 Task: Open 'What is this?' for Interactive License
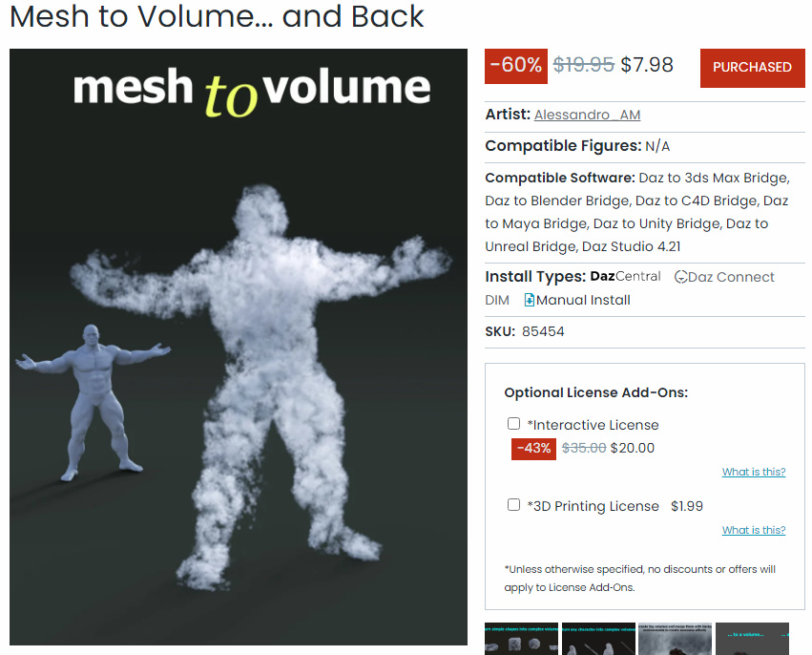pos(754,472)
